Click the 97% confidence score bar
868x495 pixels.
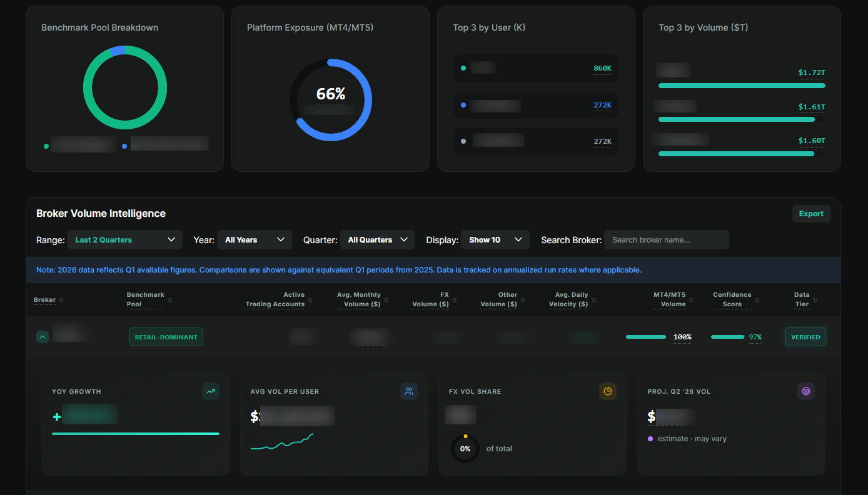728,337
